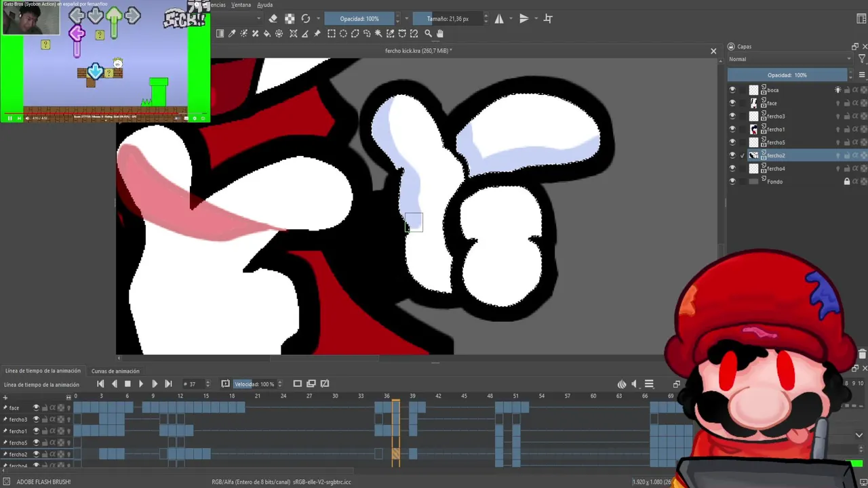
Task: Switch to Curvas de animación tab
Action: [x=115, y=371]
